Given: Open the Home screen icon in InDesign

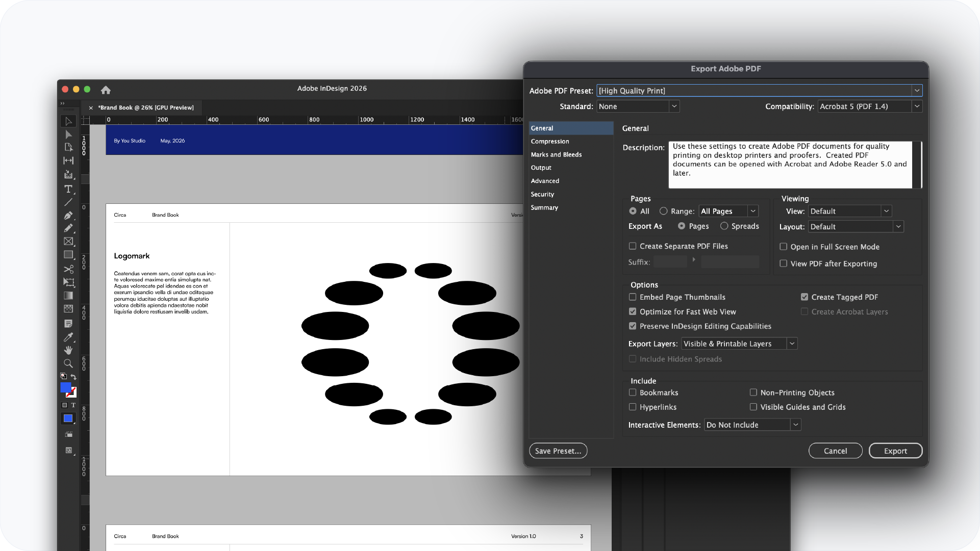Looking at the screenshot, I should pos(106,90).
